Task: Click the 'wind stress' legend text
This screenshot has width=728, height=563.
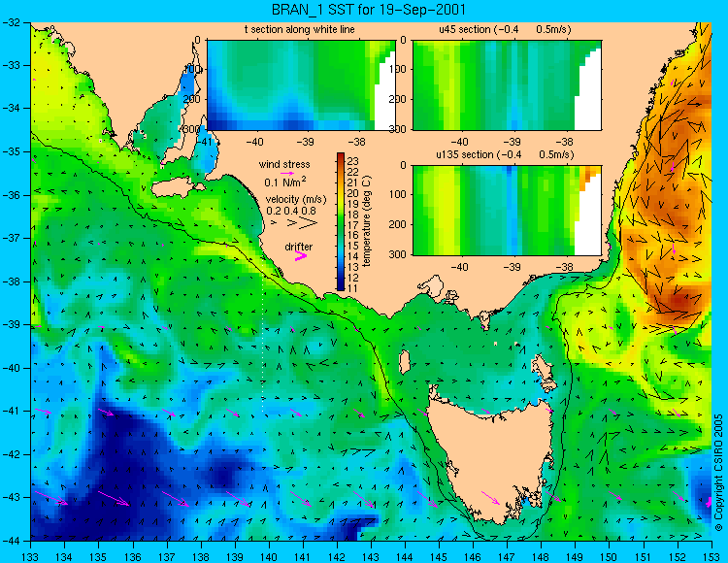Action: [284, 164]
